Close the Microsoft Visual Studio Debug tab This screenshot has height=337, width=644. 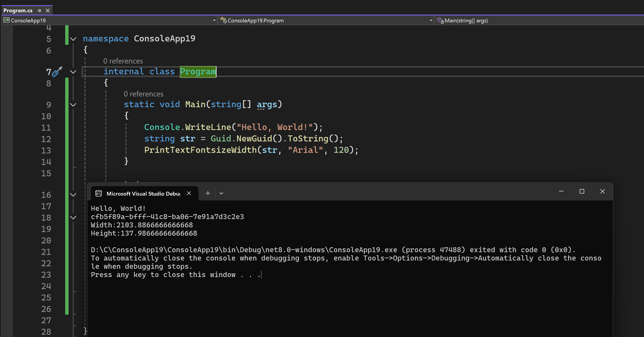[189, 193]
